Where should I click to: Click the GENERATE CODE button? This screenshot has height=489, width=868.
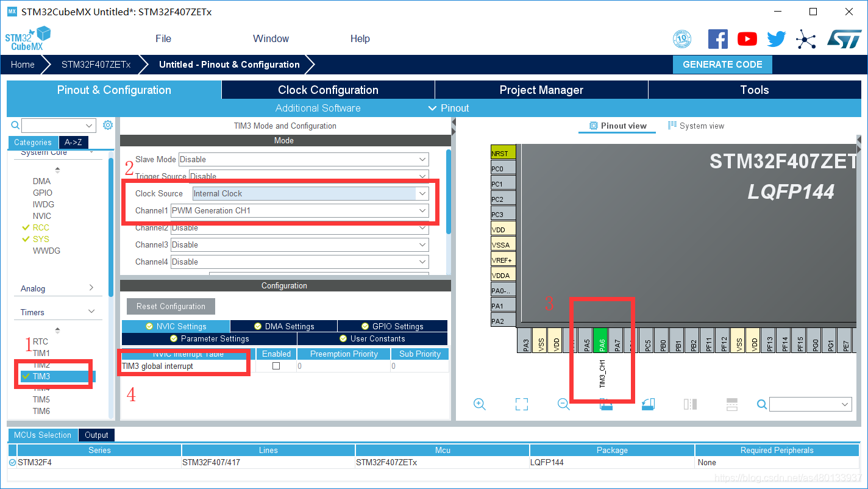click(722, 65)
